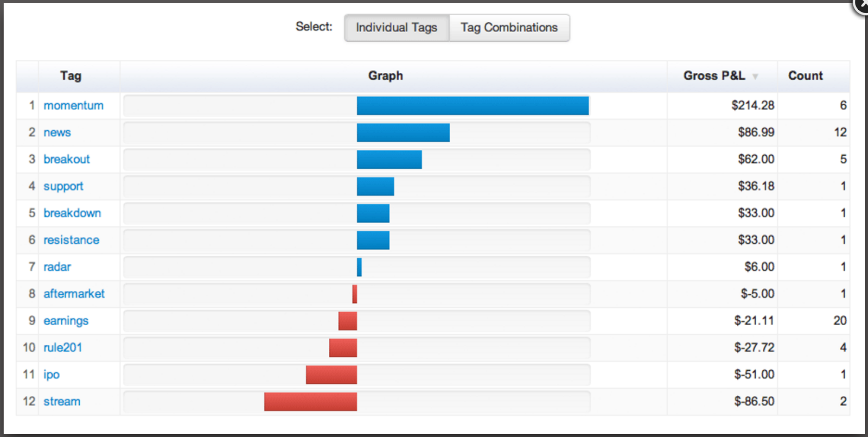Open the rule201 tag link

click(x=62, y=347)
